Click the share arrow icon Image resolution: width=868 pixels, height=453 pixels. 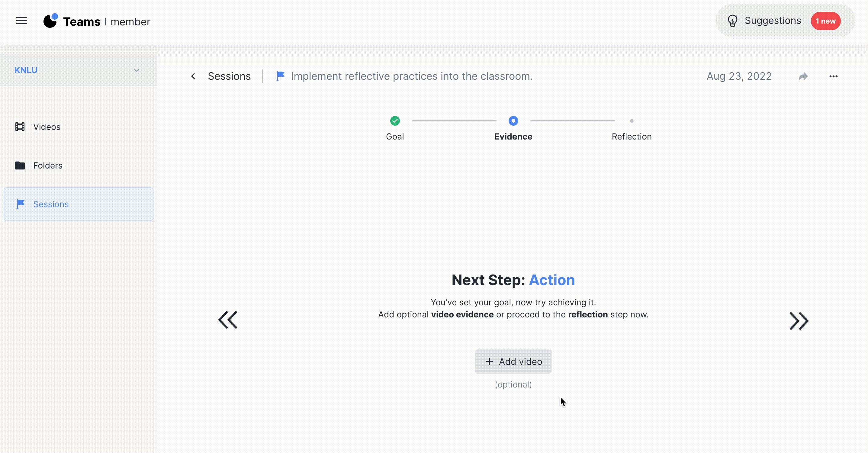pos(803,76)
